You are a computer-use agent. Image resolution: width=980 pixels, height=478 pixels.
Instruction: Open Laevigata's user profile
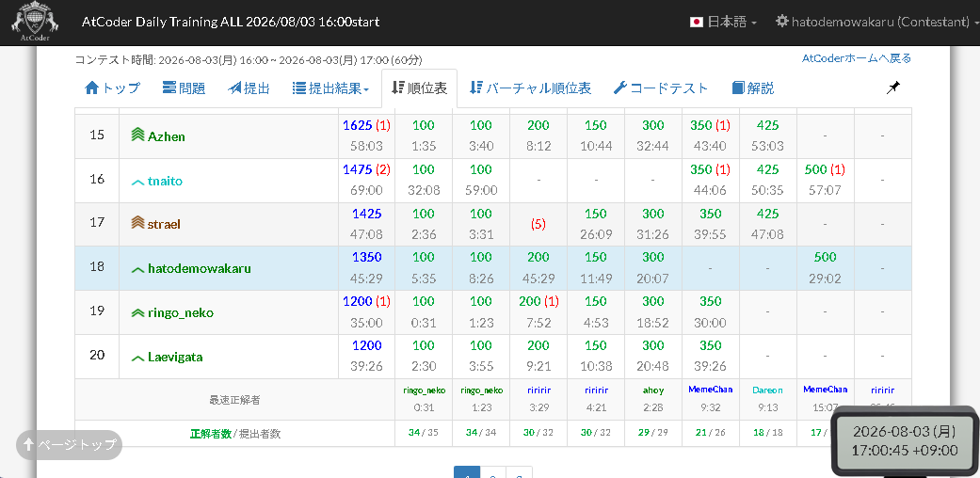[x=175, y=358]
